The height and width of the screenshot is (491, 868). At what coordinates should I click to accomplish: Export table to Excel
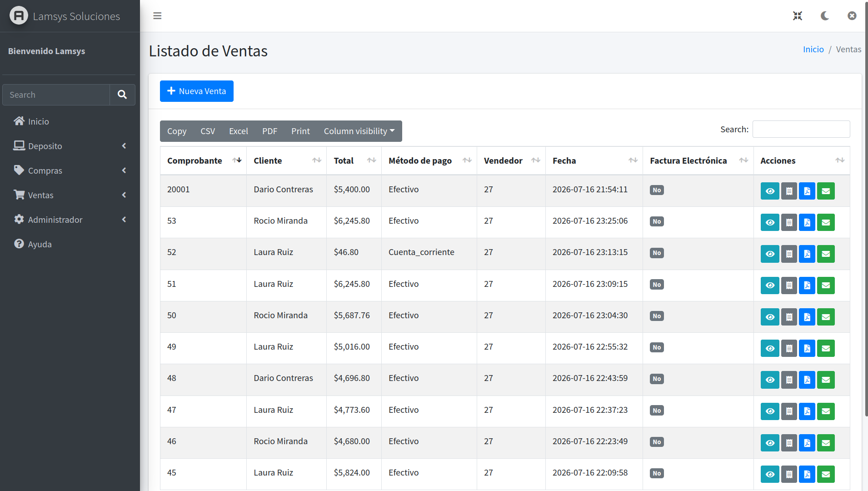pyautogui.click(x=239, y=131)
